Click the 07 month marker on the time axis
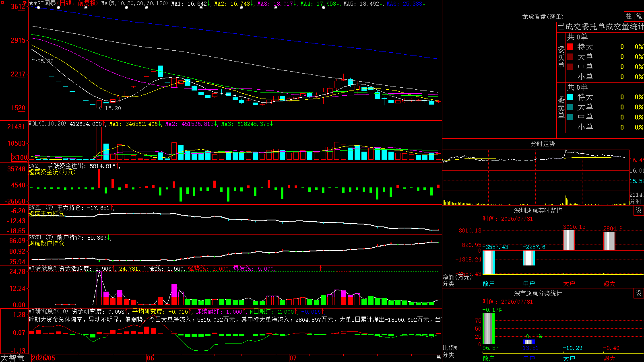This screenshot has width=644, height=362. tap(293, 358)
